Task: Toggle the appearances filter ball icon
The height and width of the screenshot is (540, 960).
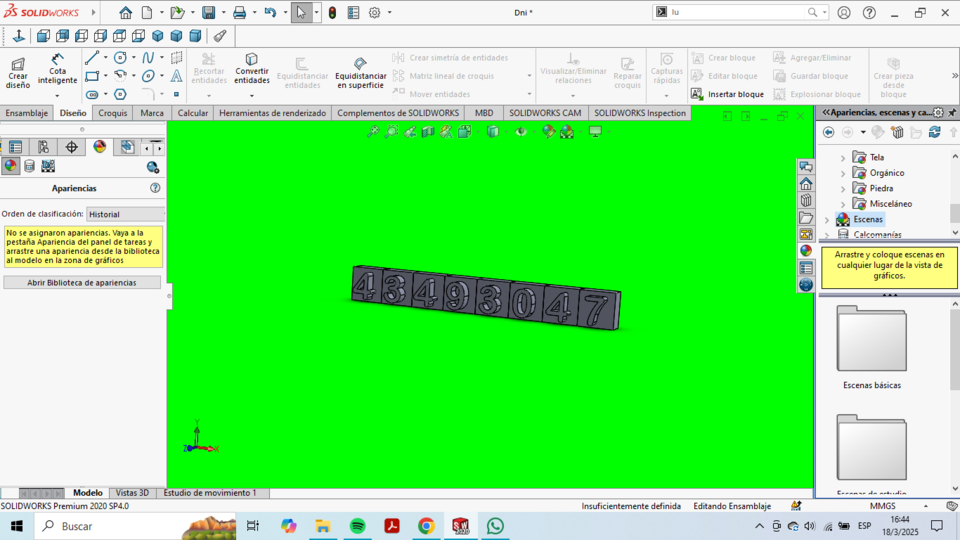Action: click(10, 166)
